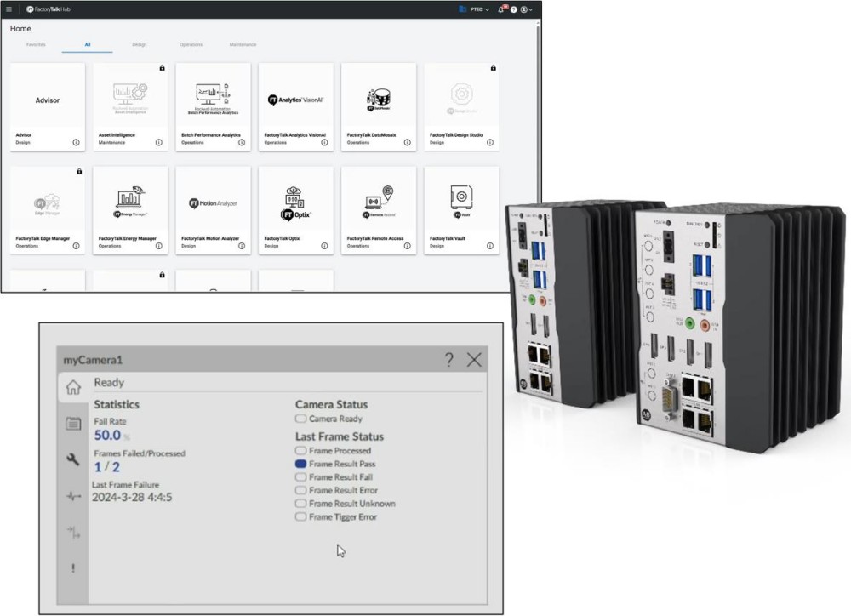Show info for FactoryTalk Energy Manager

pos(159,246)
